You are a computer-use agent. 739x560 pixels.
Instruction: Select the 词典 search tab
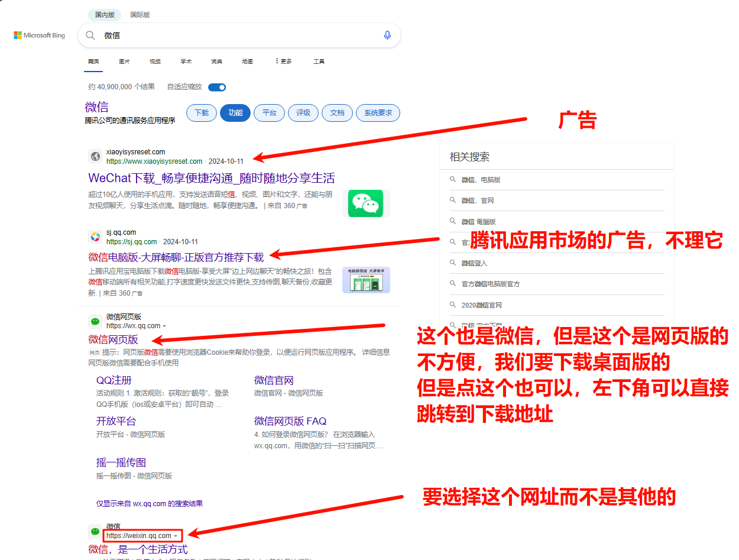(217, 61)
